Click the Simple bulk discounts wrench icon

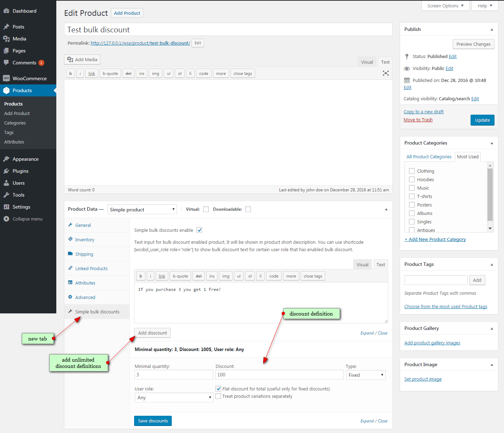tap(70, 311)
